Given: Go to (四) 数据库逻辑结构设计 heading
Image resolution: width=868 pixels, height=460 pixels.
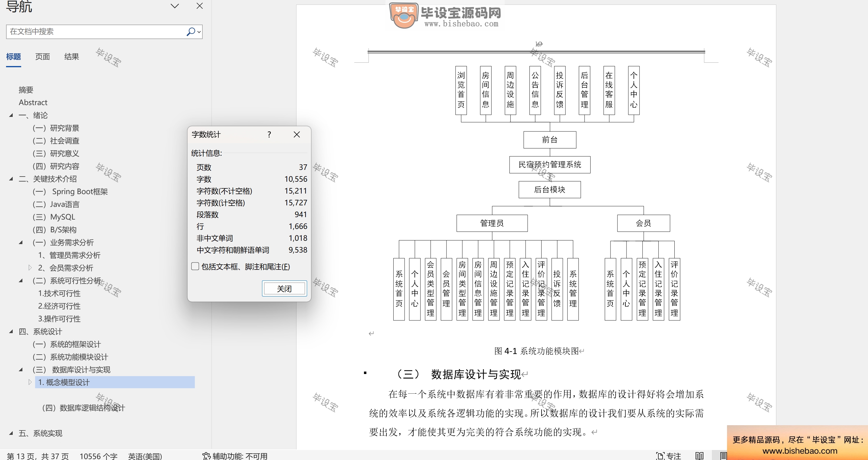Looking at the screenshot, I should click(83, 408).
